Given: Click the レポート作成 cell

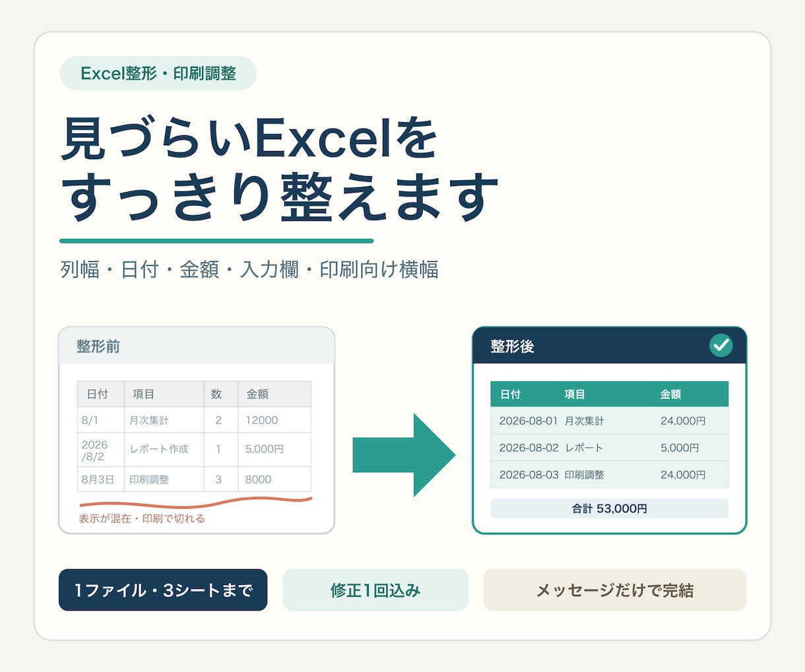Looking at the screenshot, I should tap(164, 450).
